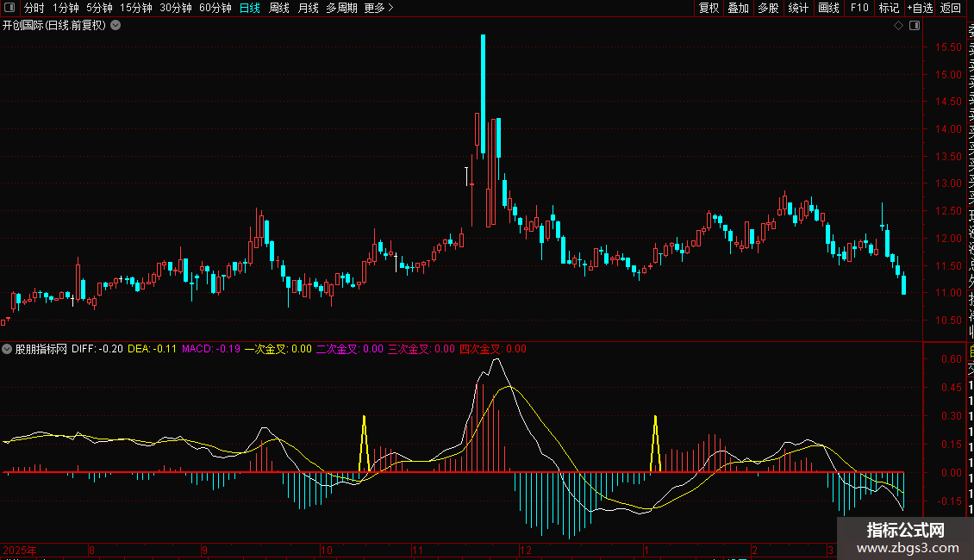Click the diamond icon above the chart
Viewport: 974px width, 560px height.
pos(898,26)
